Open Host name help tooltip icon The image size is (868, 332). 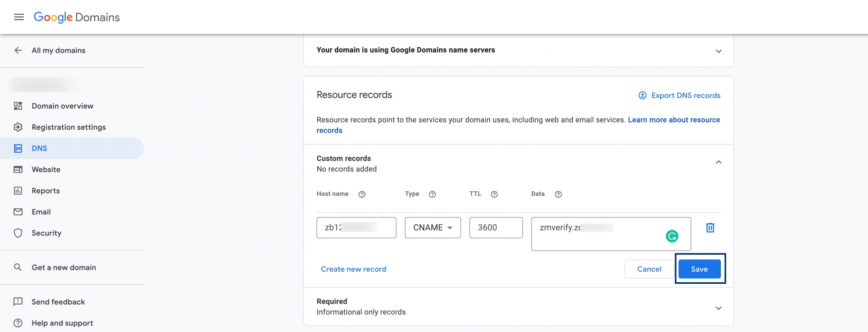362,194
